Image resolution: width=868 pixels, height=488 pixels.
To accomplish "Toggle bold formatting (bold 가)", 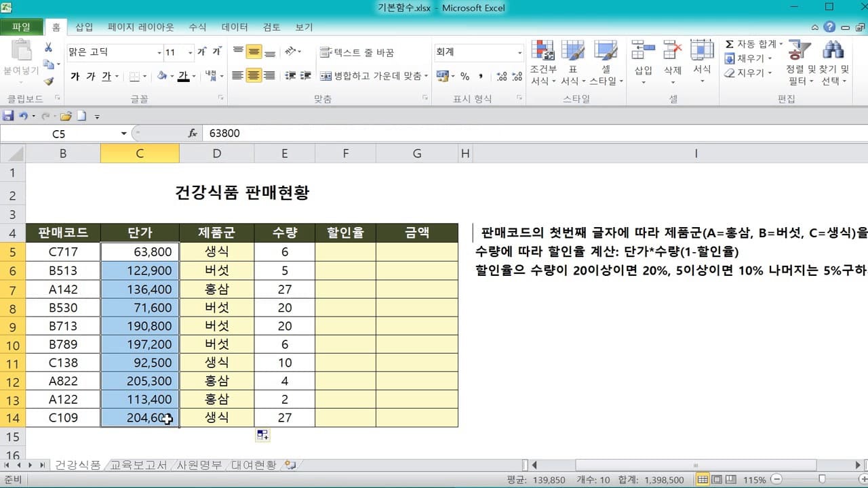I will (x=75, y=76).
